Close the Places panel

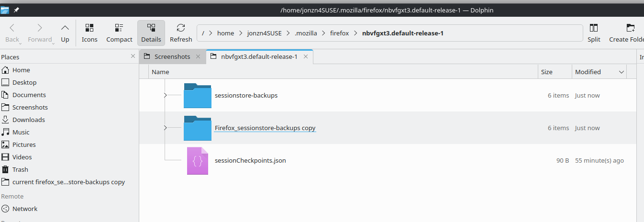[x=133, y=56]
